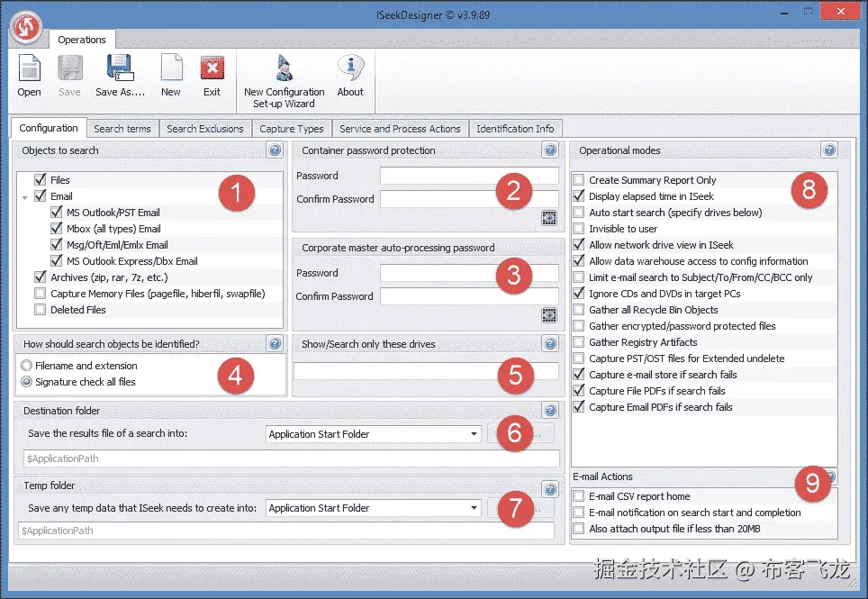
Task: Toggle Display elapsed time in ISeek
Action: tap(578, 196)
